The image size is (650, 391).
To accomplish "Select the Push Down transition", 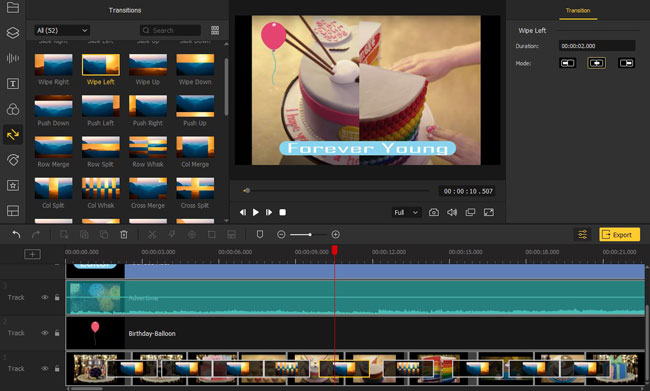I will (x=53, y=106).
